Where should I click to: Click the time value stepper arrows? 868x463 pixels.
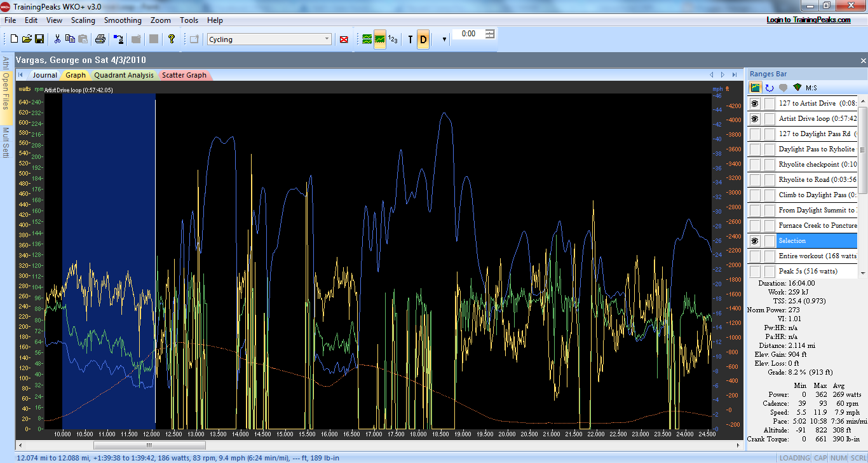click(x=490, y=34)
